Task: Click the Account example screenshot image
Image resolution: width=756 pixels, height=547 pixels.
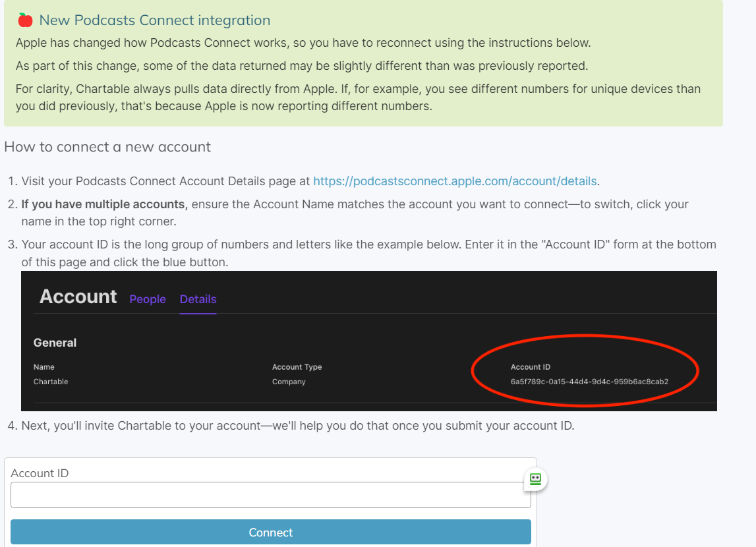Action: tap(369, 341)
